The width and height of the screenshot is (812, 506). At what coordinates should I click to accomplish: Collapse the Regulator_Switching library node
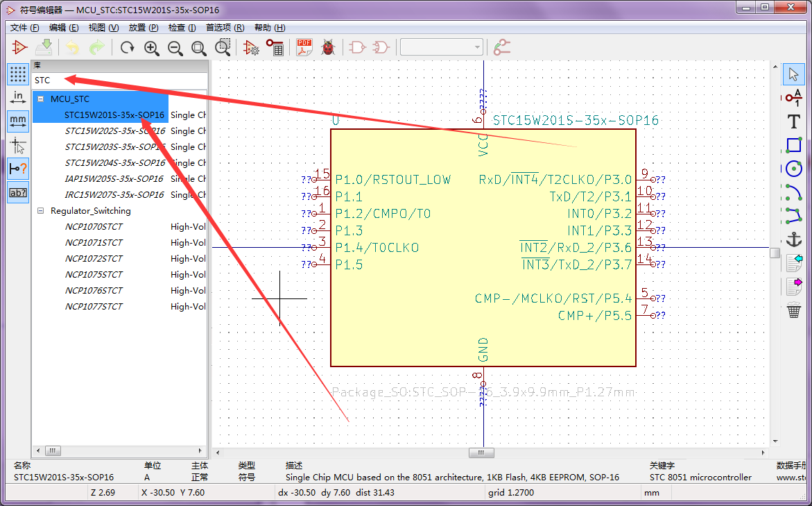(x=40, y=211)
